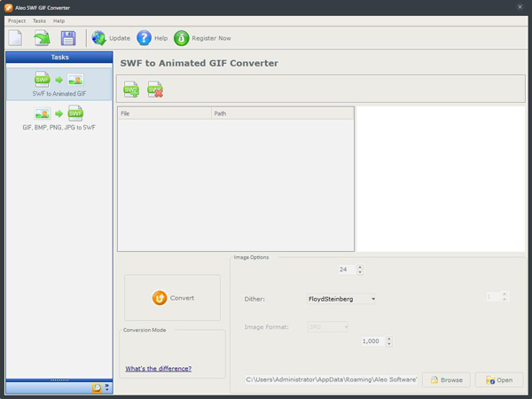Increase the 1,000 value spinner
The height and width of the screenshot is (399, 532).
[x=389, y=339]
